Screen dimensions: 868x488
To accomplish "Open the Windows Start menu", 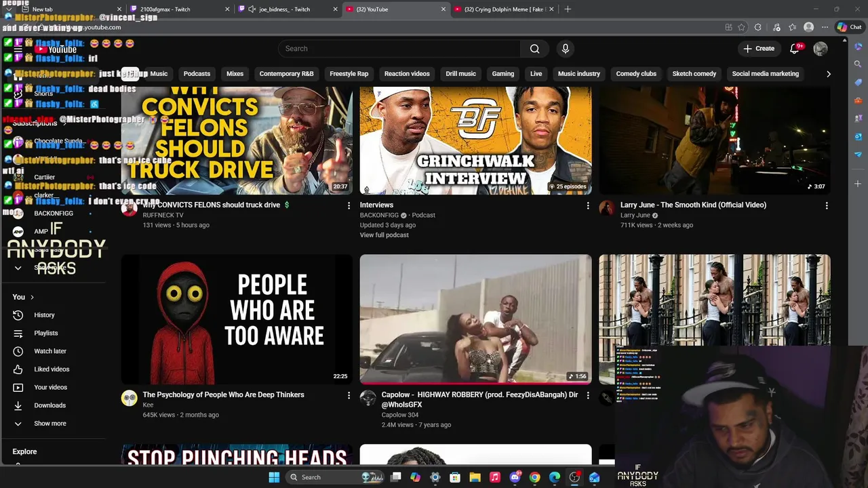I will coord(274,477).
